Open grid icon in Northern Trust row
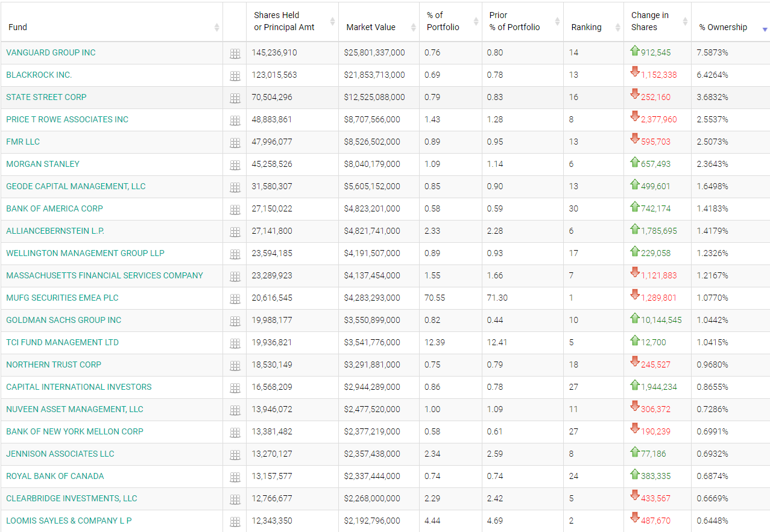Viewport: 770px width, 532px height. (x=235, y=366)
